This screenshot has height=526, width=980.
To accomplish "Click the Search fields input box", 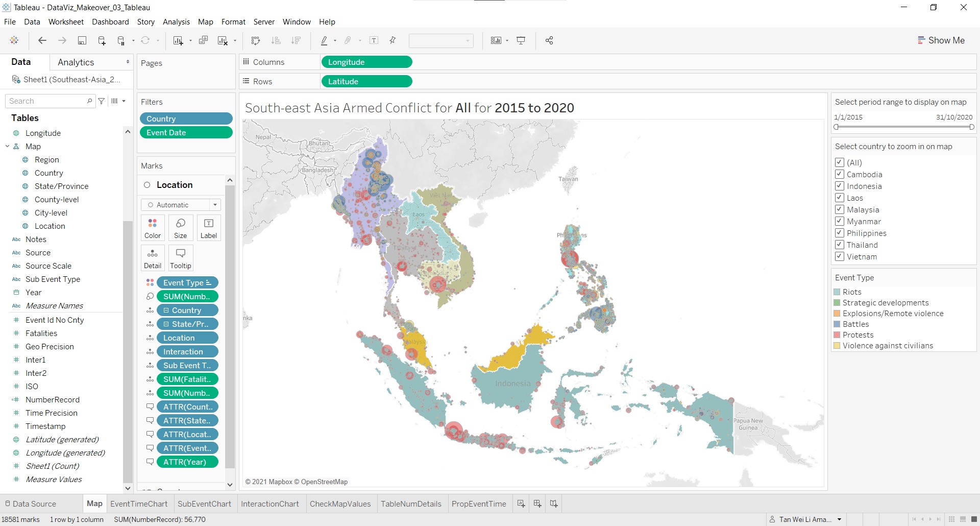I will pyautogui.click(x=47, y=101).
